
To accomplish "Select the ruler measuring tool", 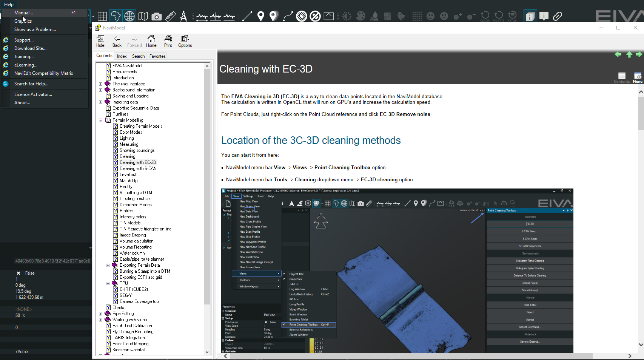I will pyautogui.click(x=170, y=16).
